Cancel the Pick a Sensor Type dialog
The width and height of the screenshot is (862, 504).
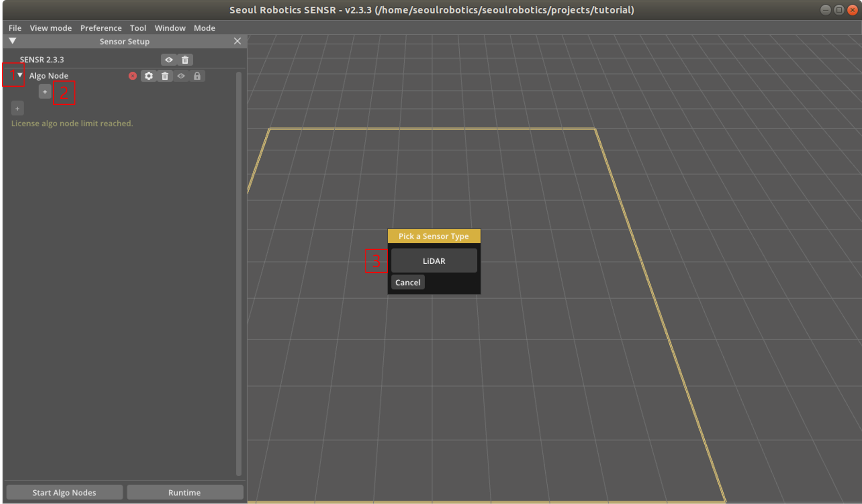407,282
